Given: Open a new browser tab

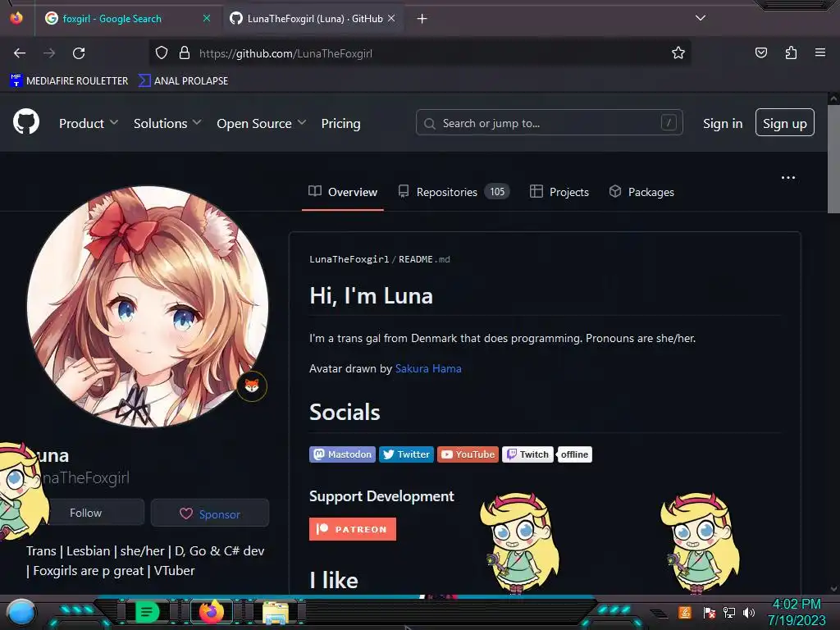Looking at the screenshot, I should pyautogui.click(x=422, y=19).
